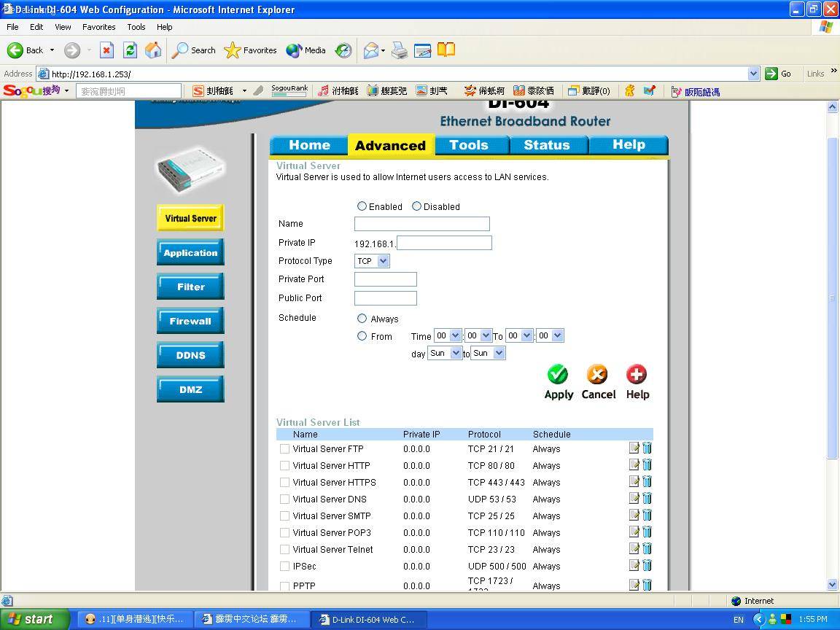Open the router Help tab
Screen dimensions: 840x630
tap(629, 144)
